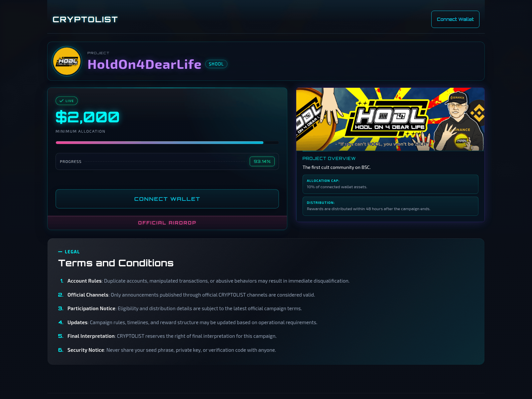Click the MINIMUM ALLOCATION label

(80, 131)
